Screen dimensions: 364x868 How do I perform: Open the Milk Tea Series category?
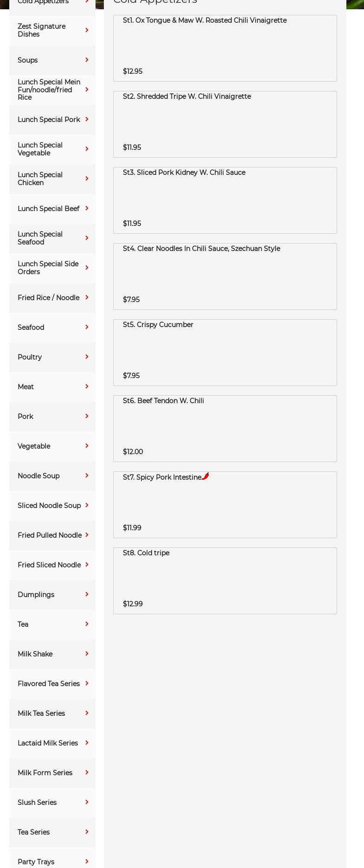coord(41,714)
